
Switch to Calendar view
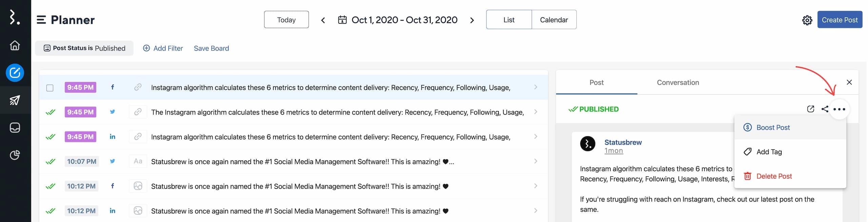click(x=554, y=20)
